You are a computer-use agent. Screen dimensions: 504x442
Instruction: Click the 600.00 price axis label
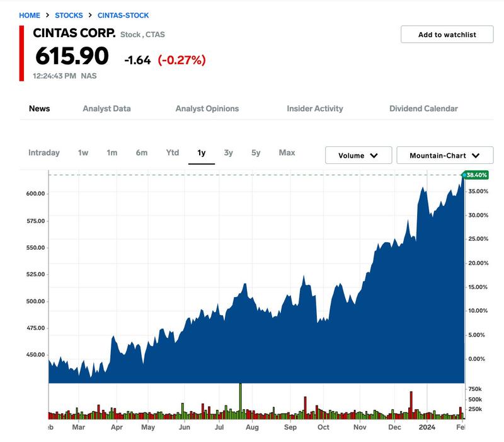coord(35,194)
